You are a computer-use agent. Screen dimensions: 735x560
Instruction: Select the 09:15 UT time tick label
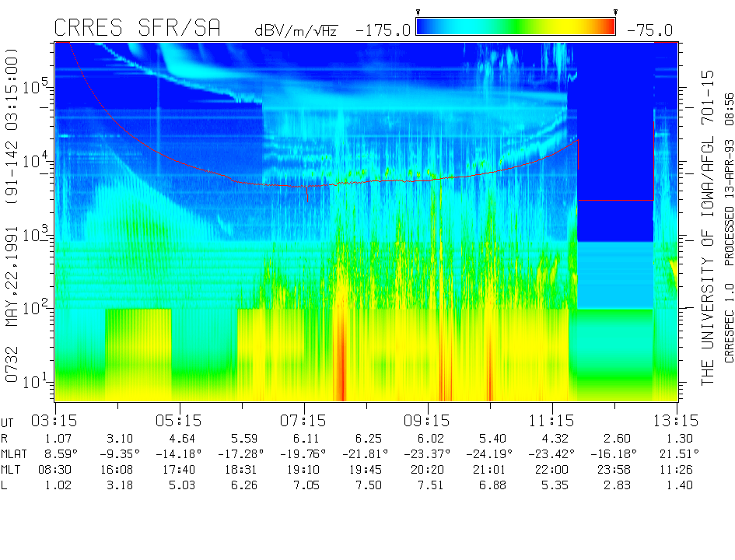(429, 420)
